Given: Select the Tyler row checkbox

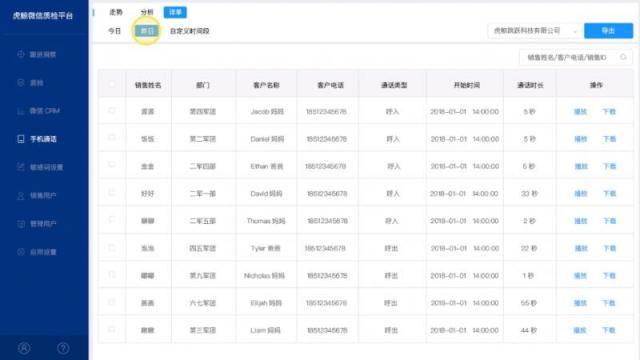Looking at the screenshot, I should pyautogui.click(x=112, y=247).
